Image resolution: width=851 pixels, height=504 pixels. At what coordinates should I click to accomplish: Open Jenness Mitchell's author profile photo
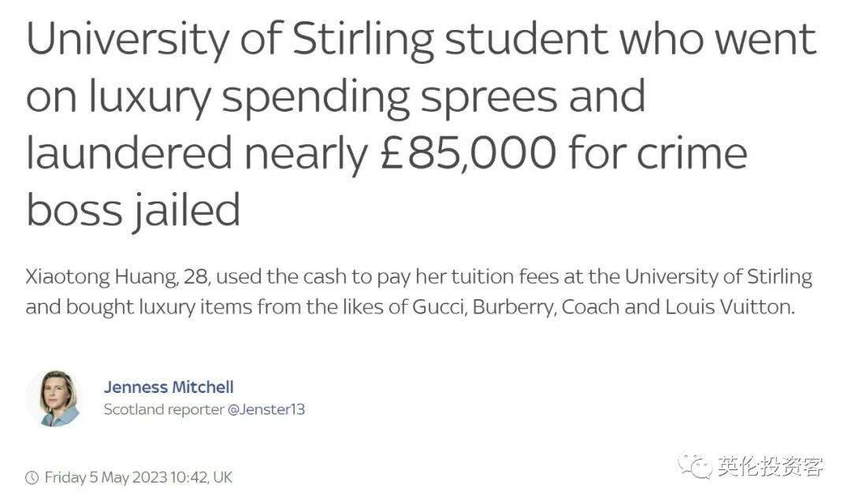click(x=54, y=398)
